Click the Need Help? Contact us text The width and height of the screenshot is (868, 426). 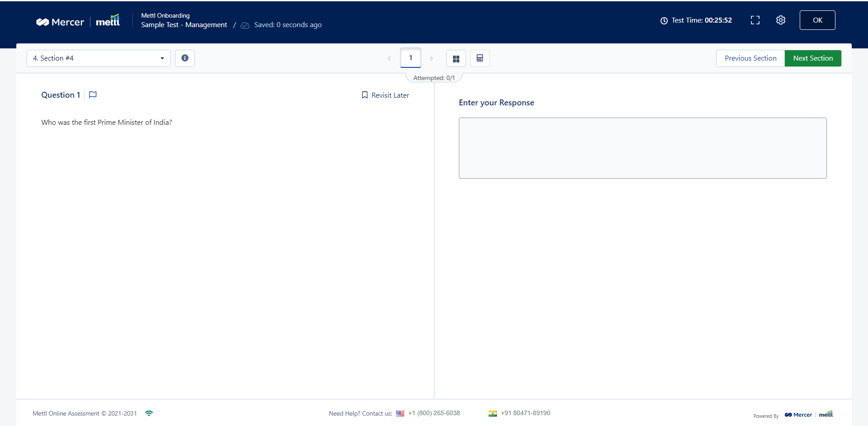tap(360, 414)
